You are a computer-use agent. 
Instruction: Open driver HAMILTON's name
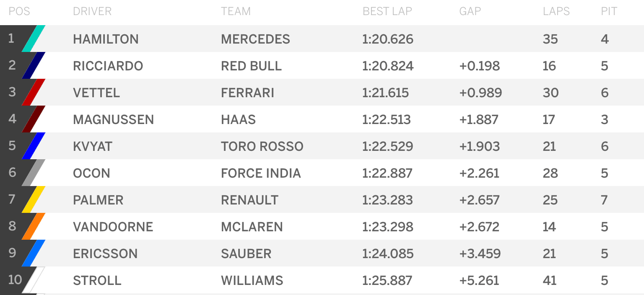coord(106,39)
